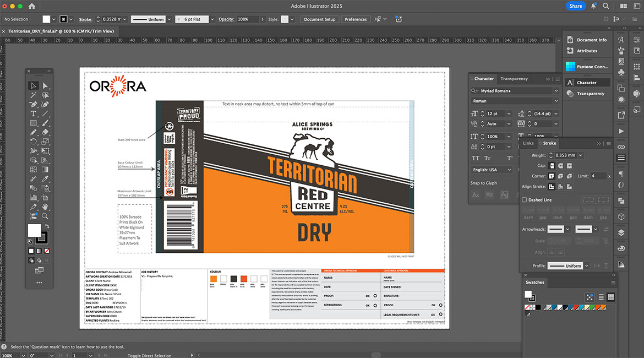
Task: Select the Type tool in the toolbox
Action: (33, 113)
